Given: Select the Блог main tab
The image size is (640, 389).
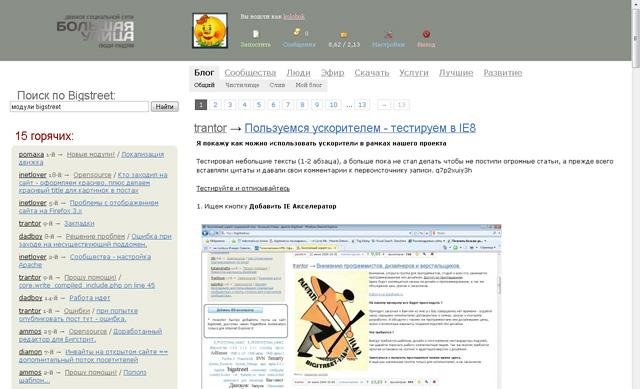Looking at the screenshot, I should (x=204, y=73).
